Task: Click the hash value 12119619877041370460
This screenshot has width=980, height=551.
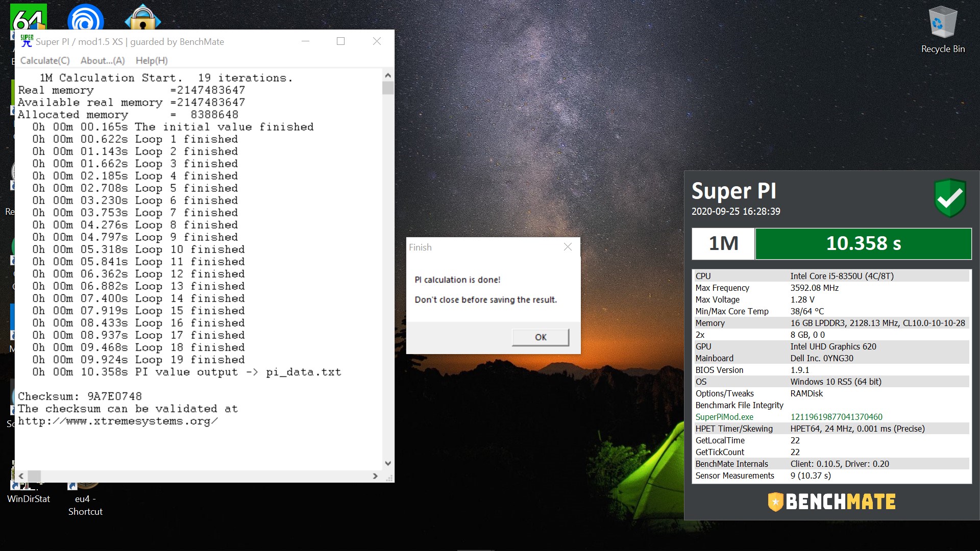Action: tap(836, 417)
